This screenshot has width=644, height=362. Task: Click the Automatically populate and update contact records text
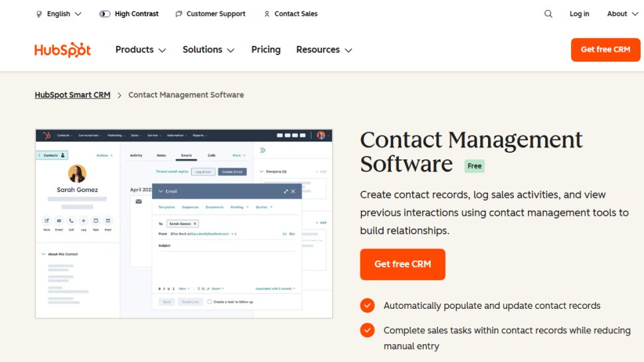coord(492,306)
